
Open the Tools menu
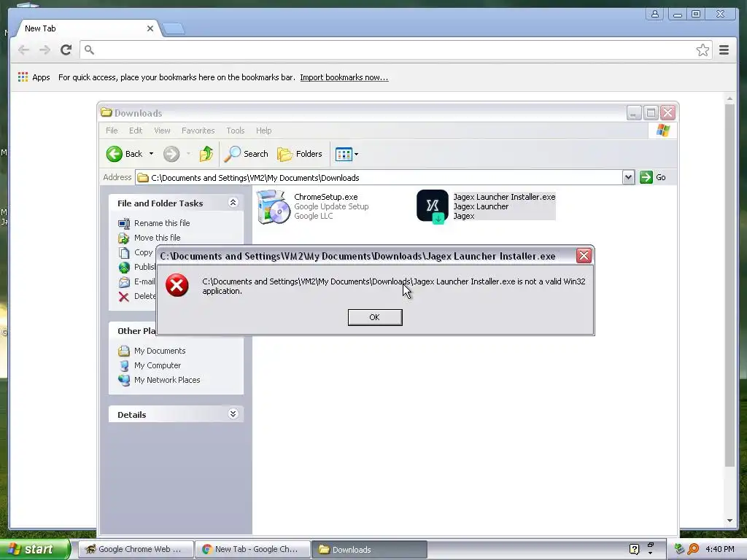pos(236,131)
